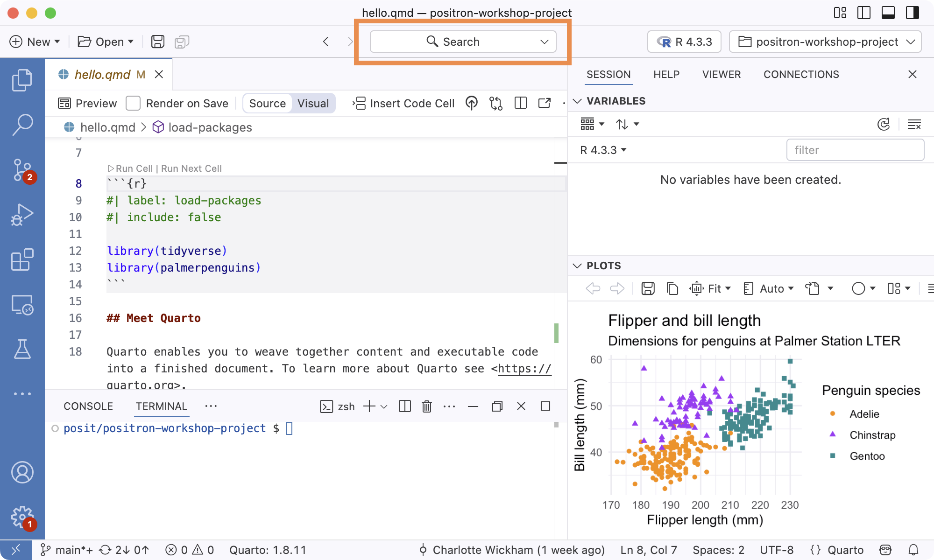Toggle bottom panel layout icon
Image resolution: width=934 pixels, height=560 pixels.
click(888, 13)
